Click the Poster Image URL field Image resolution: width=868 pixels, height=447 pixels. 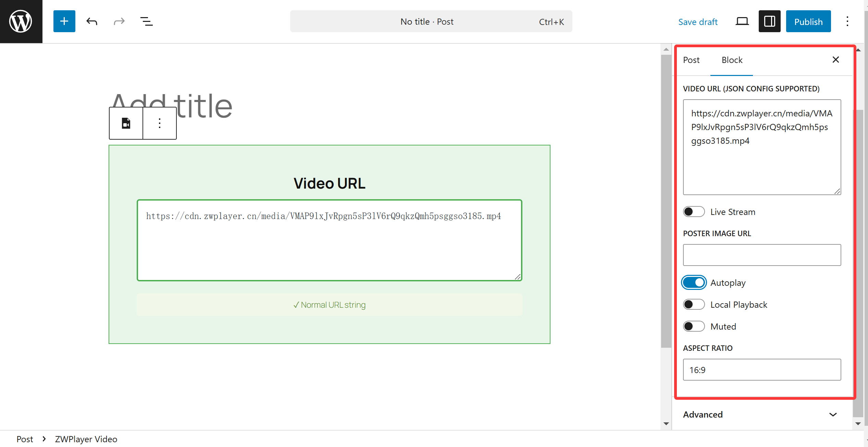point(762,255)
